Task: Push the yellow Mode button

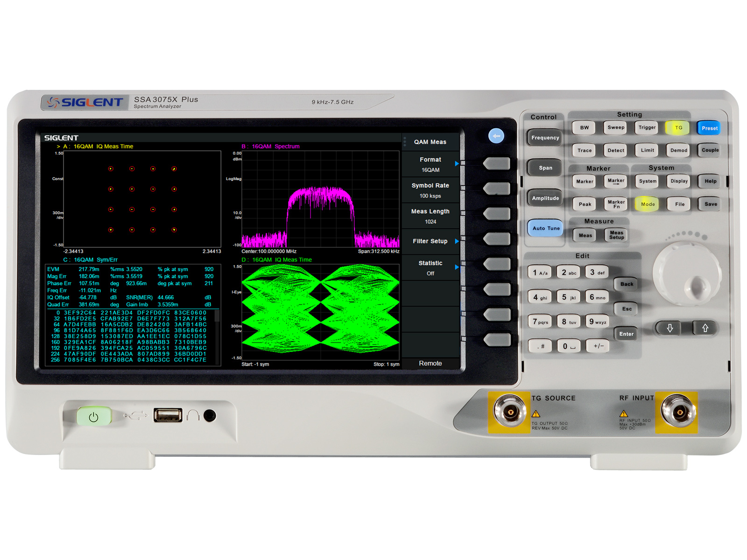Action: click(x=648, y=204)
